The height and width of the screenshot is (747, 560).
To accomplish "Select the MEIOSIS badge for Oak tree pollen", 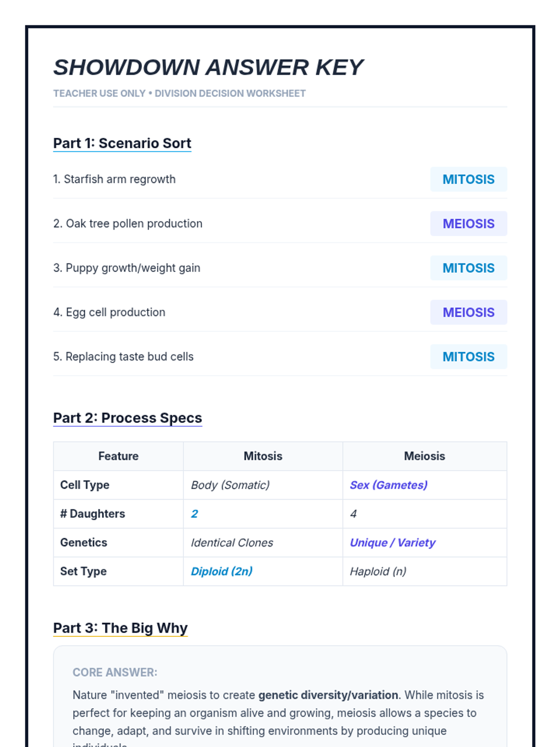I will [x=469, y=224].
